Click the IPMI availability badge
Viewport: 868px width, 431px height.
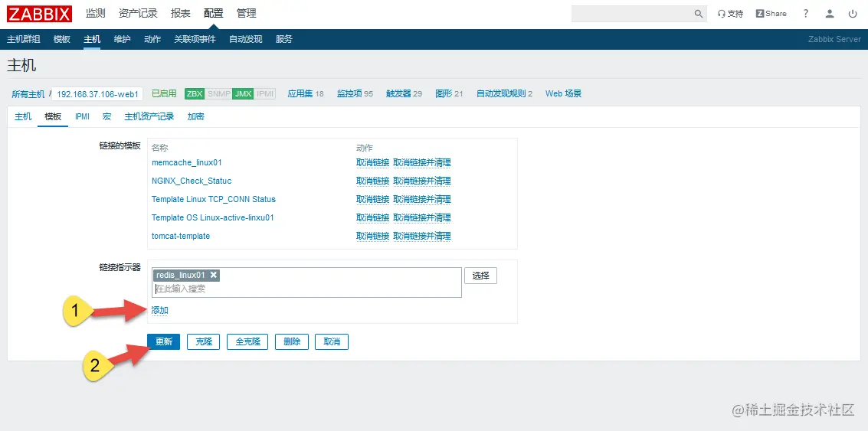coord(265,94)
